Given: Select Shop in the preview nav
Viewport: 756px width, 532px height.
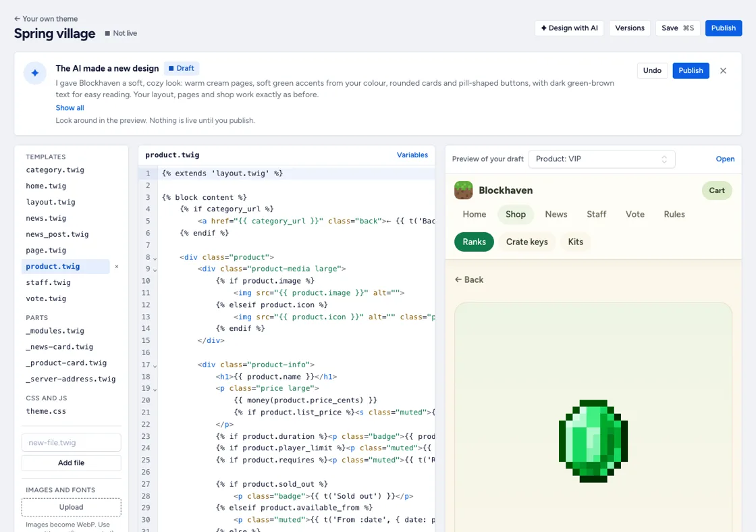Looking at the screenshot, I should click(516, 214).
